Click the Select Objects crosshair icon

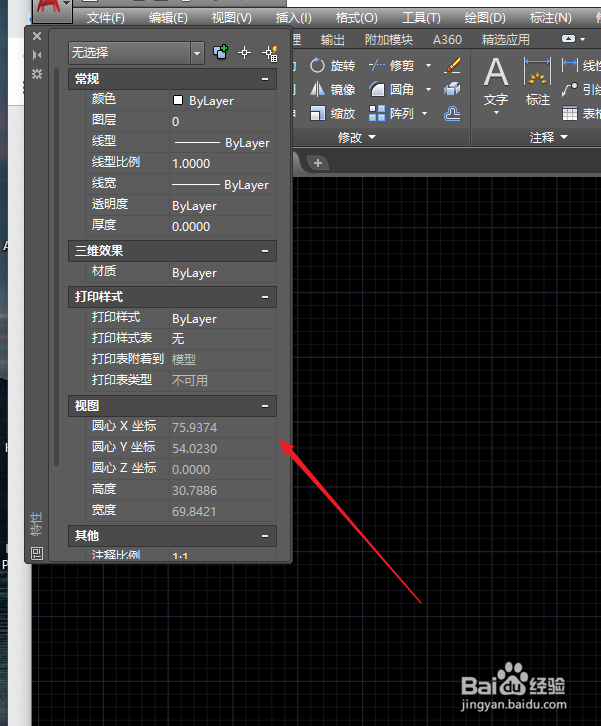point(244,53)
